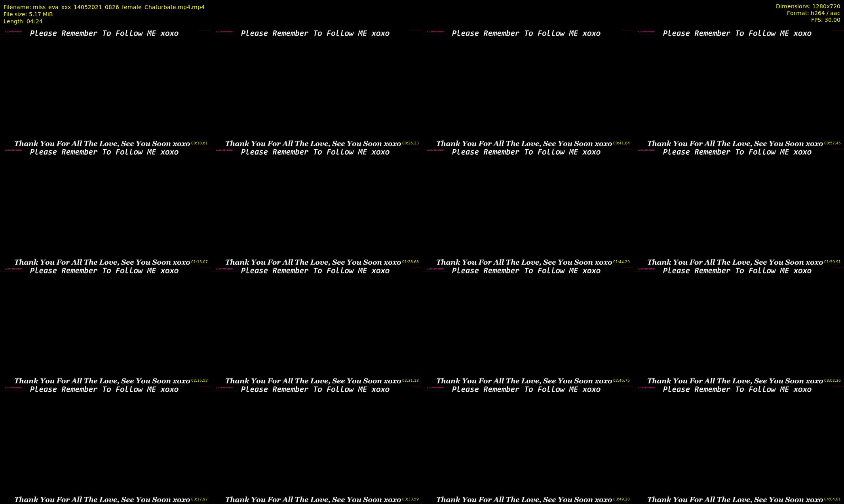View the frame stamped 04:04.81
Image resolution: width=844 pixels, height=504 pixels.
point(738,445)
